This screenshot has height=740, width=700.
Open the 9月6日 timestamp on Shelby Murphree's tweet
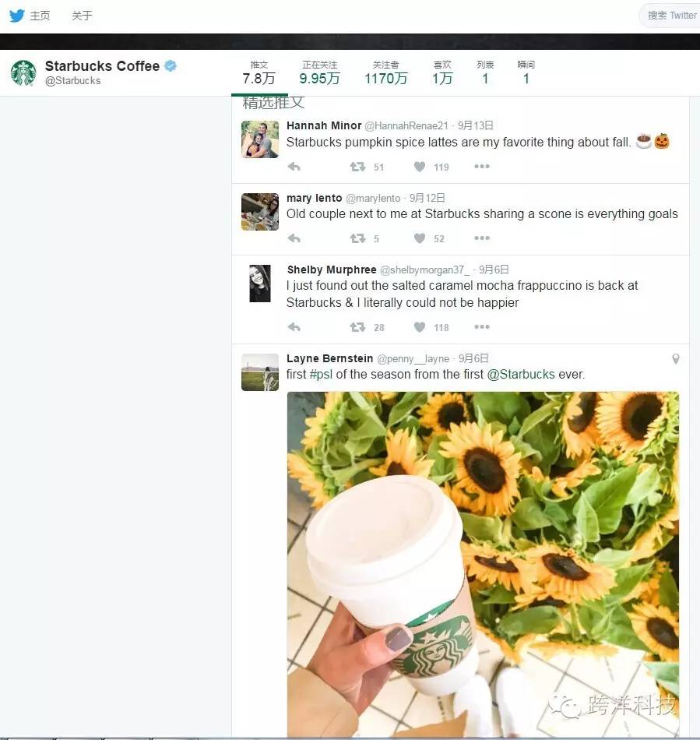pyautogui.click(x=494, y=270)
